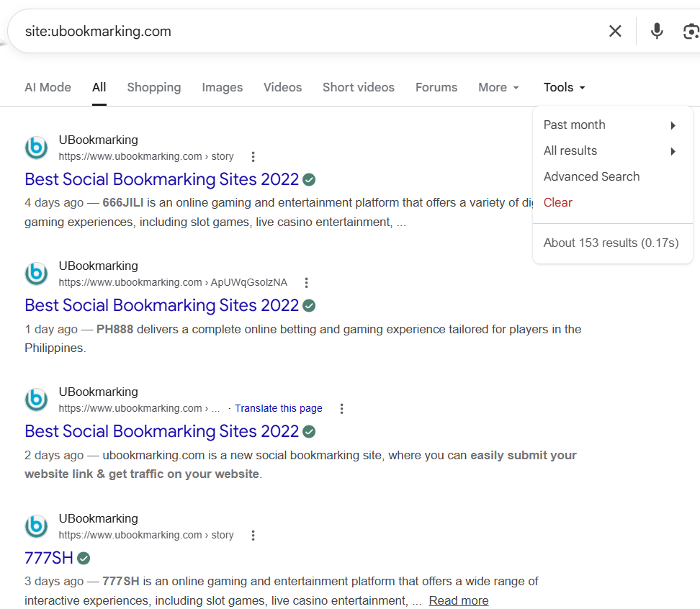The image size is (700, 609).
Task: Collapse the Tools dropdown
Action: 565,87
